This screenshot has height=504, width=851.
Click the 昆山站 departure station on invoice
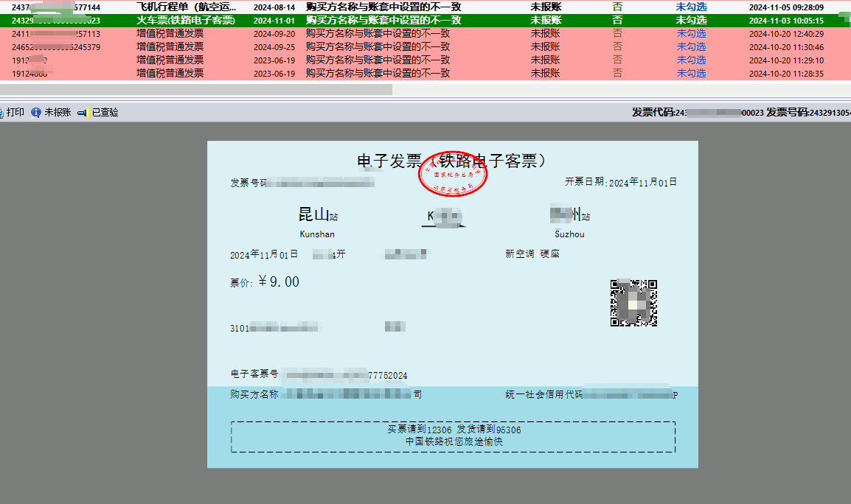(318, 215)
